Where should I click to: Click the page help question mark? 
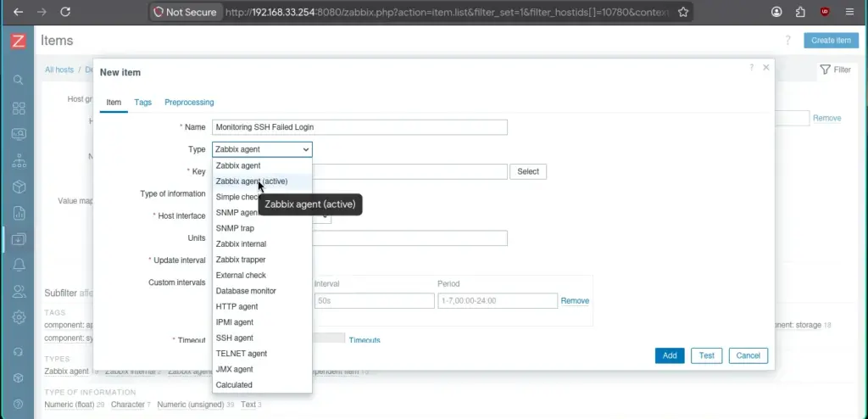(787, 41)
